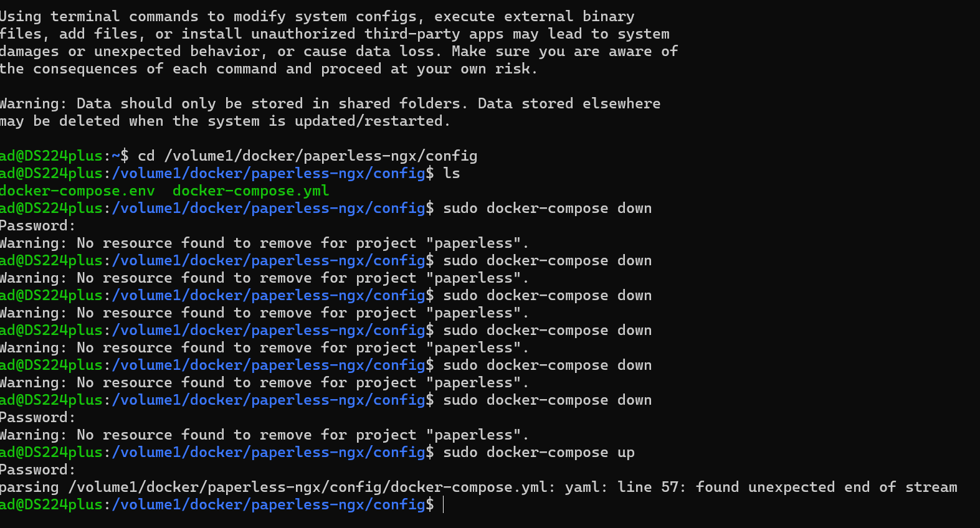Click the docker-compose.env filename in ls output
The height and width of the screenshot is (528, 980).
pos(77,191)
